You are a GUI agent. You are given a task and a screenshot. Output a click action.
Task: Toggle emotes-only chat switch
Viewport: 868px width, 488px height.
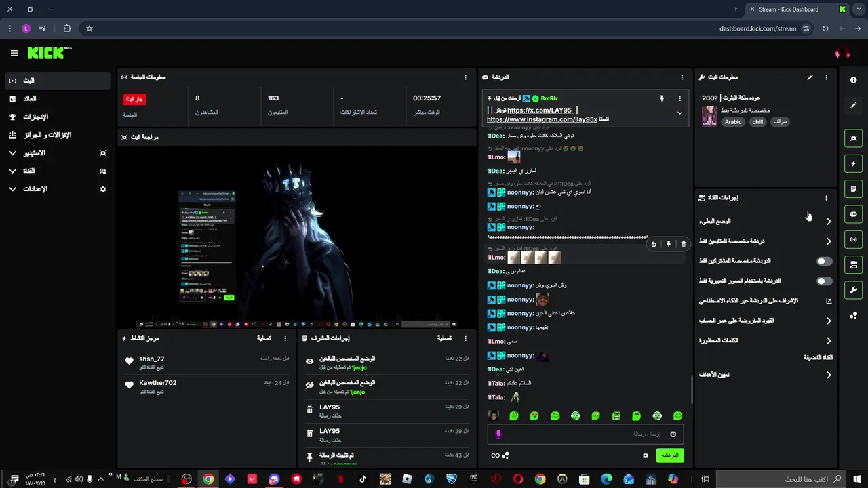[824, 281]
